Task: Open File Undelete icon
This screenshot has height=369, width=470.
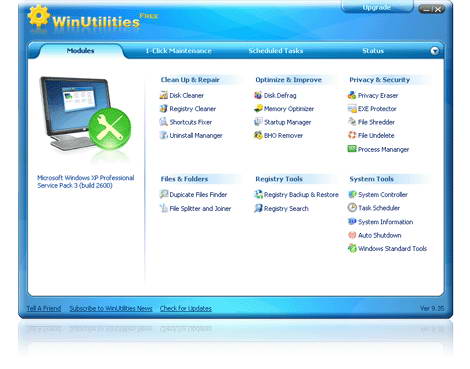Action: tap(352, 135)
